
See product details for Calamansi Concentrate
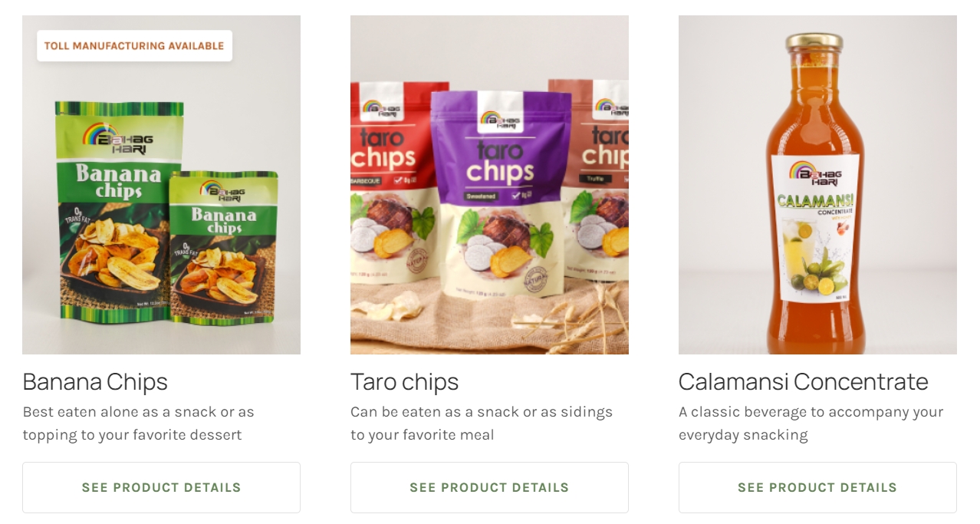pyautogui.click(x=817, y=487)
